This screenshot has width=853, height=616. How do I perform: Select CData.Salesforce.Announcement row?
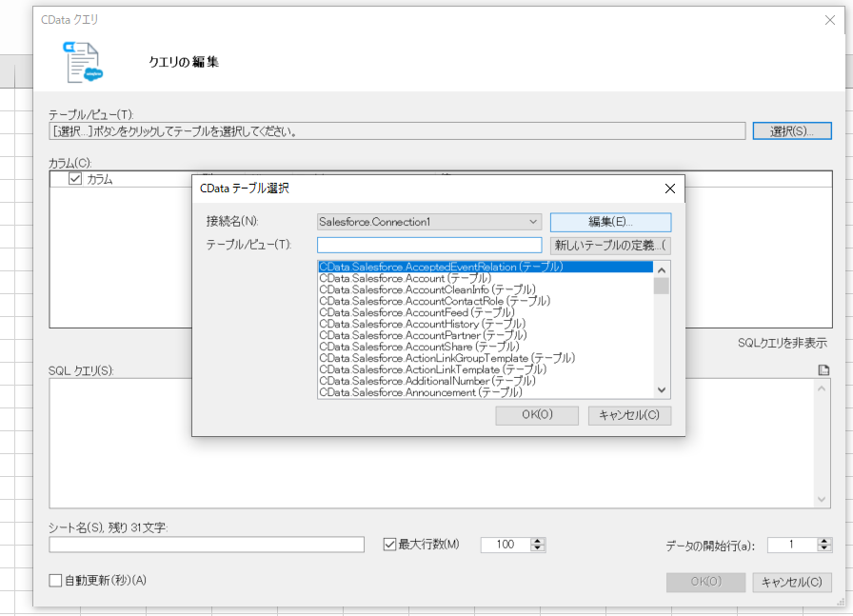pos(486,392)
